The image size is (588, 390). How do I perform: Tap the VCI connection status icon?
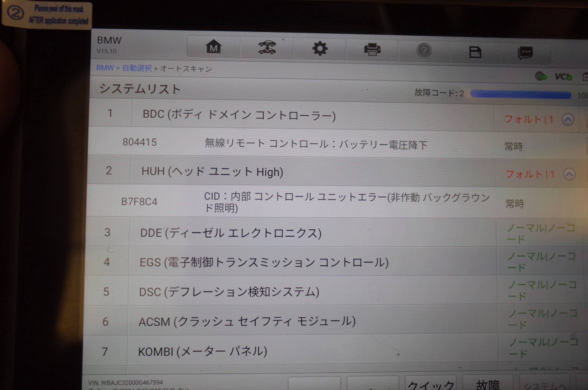pos(563,77)
